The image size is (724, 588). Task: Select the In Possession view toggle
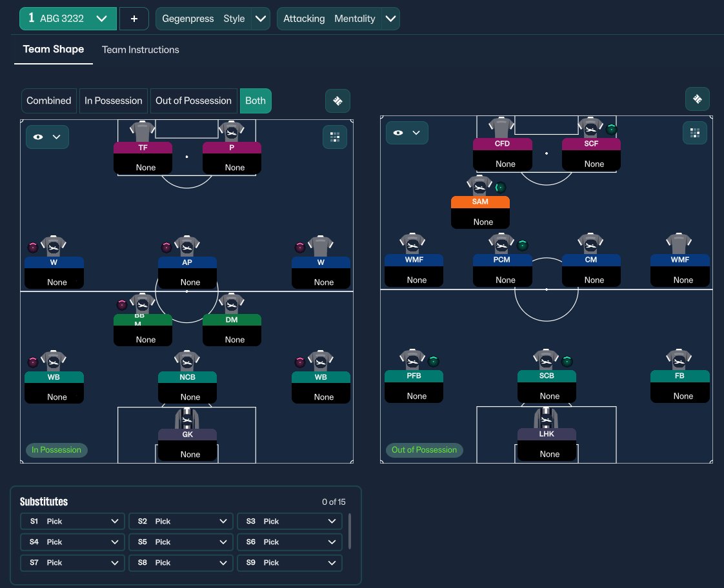[113, 101]
